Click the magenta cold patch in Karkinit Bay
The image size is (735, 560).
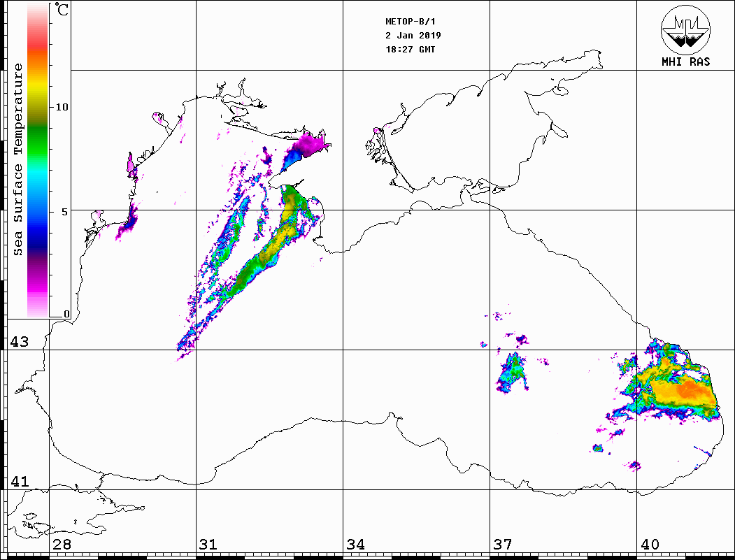[x=311, y=143]
